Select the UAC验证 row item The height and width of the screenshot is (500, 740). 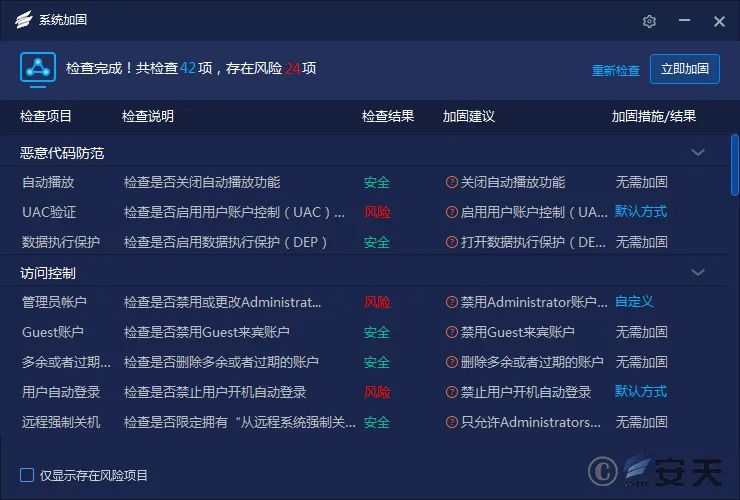pyautogui.click(x=49, y=212)
